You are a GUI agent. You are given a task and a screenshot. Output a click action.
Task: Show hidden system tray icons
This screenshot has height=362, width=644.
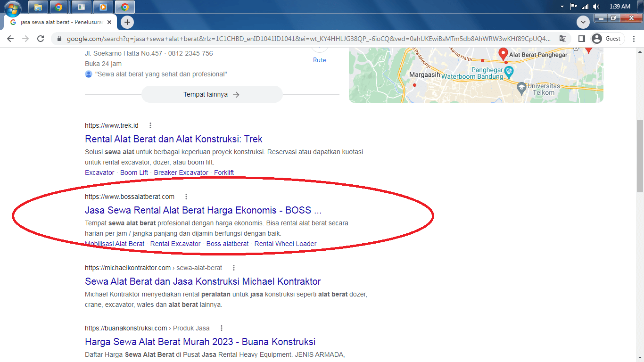pos(562,7)
